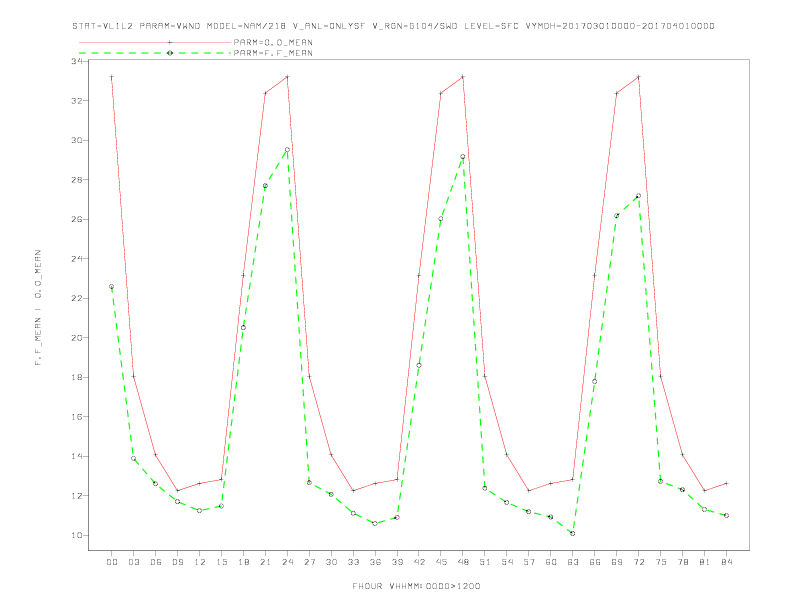
Task: Click the y-axis tick label 32
Action: 77,100
